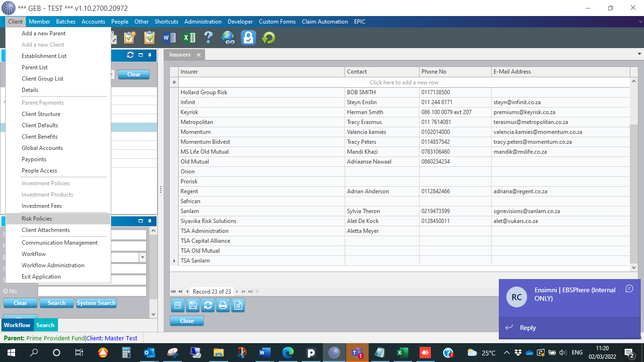This screenshot has height=362, width=644.
Task: Launch the Word export toolbar icon
Action: [x=169, y=37]
